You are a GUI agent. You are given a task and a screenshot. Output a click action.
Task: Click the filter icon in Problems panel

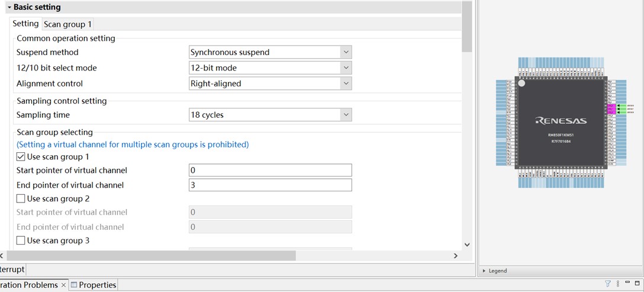click(608, 284)
